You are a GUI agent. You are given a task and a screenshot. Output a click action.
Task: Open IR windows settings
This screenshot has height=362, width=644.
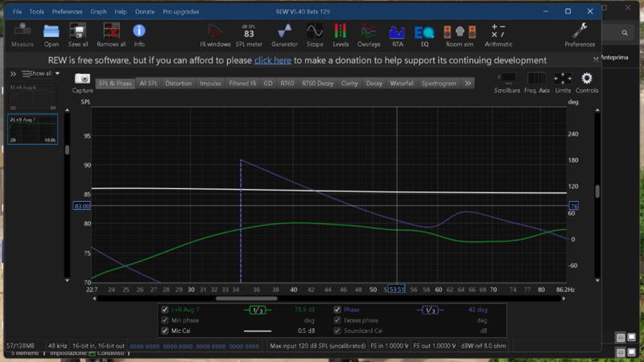pos(215,35)
